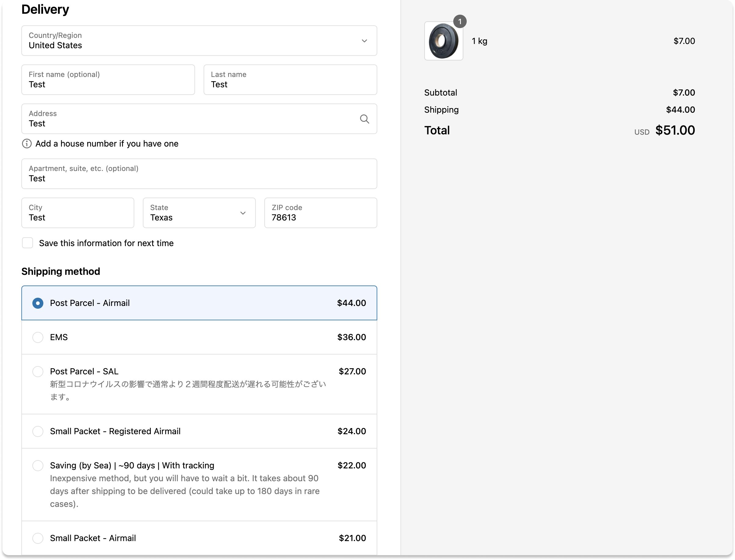
Task: Edit the Apartment, suite field
Action: 199,174
